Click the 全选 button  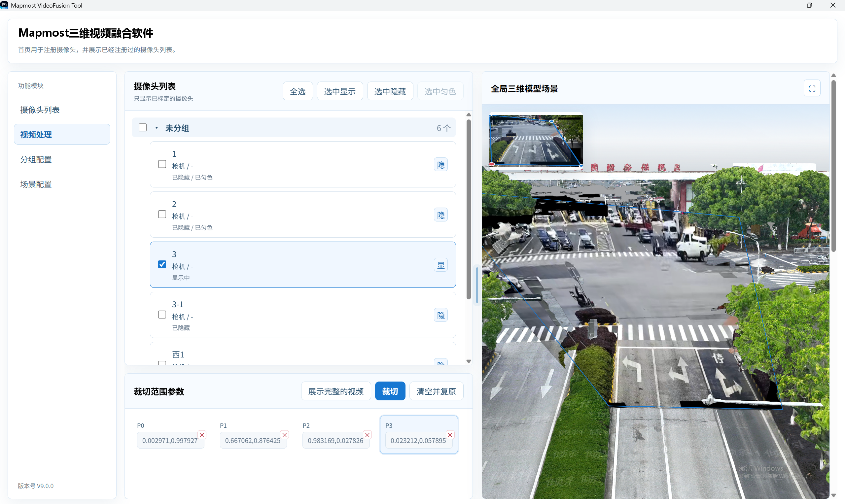[298, 91]
